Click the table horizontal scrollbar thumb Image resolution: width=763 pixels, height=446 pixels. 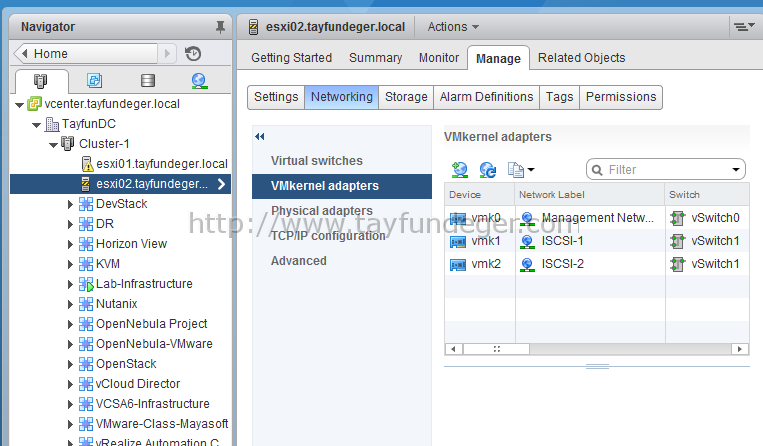tap(496, 349)
